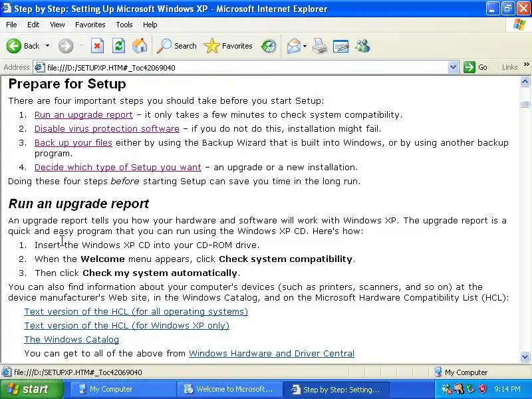The width and height of the screenshot is (532, 399).
Task: Open the Tools menu
Action: [124, 25]
